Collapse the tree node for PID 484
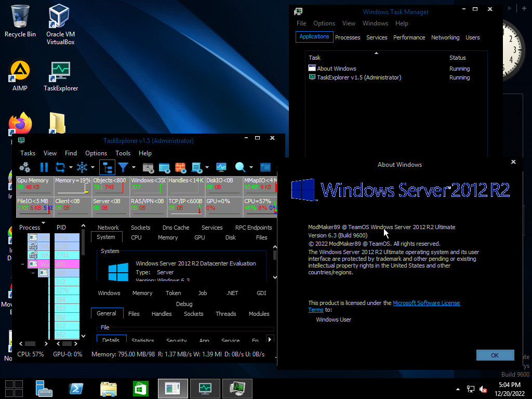The width and height of the screenshot is (532, 399). click(x=33, y=273)
